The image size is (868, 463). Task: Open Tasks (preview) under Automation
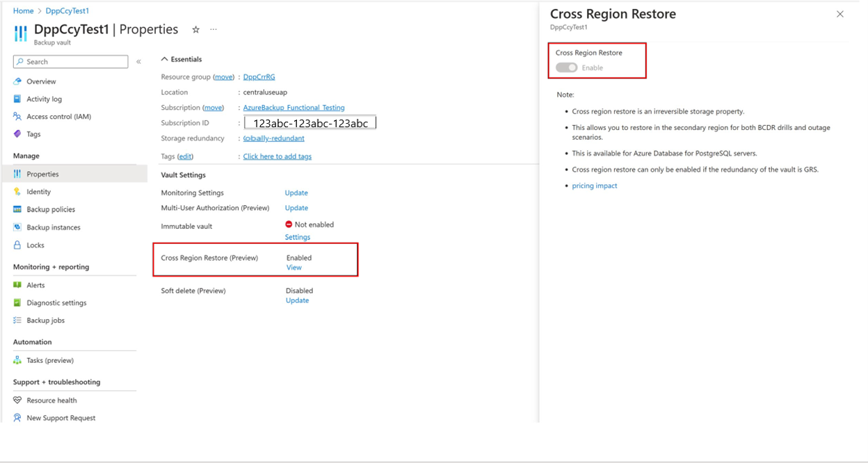point(48,360)
